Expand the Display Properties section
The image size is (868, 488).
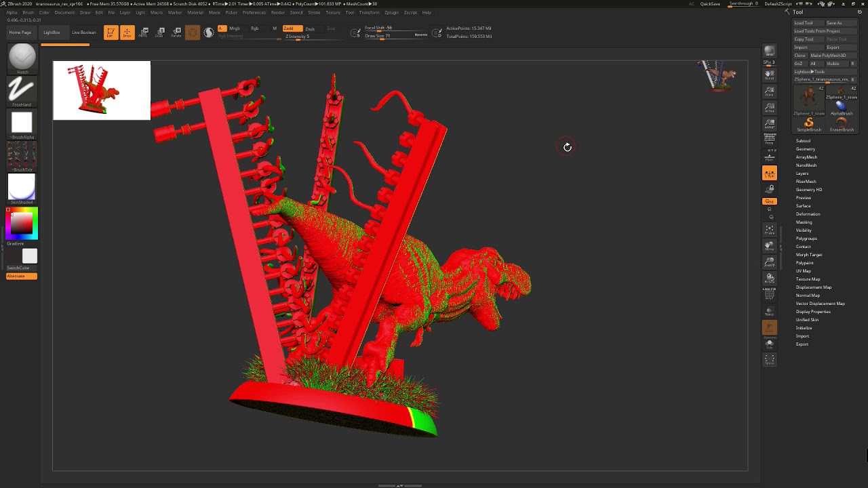point(813,312)
